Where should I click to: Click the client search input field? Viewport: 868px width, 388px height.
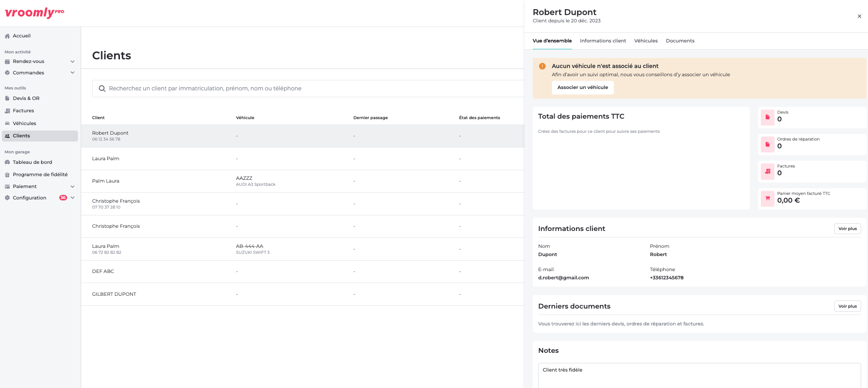[x=310, y=89]
